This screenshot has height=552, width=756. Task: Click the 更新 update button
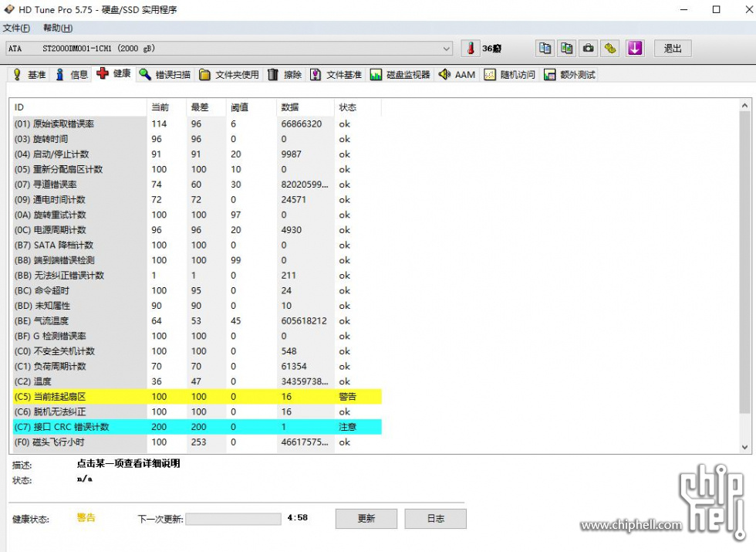(x=366, y=518)
